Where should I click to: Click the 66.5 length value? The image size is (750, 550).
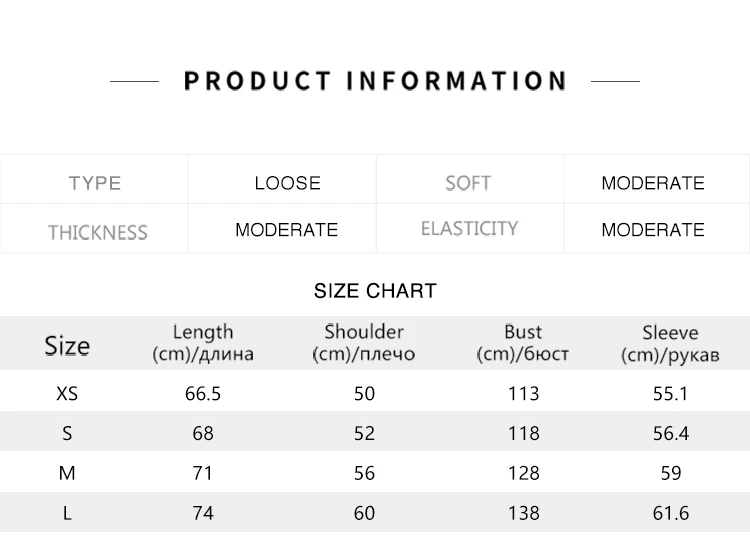click(x=203, y=394)
